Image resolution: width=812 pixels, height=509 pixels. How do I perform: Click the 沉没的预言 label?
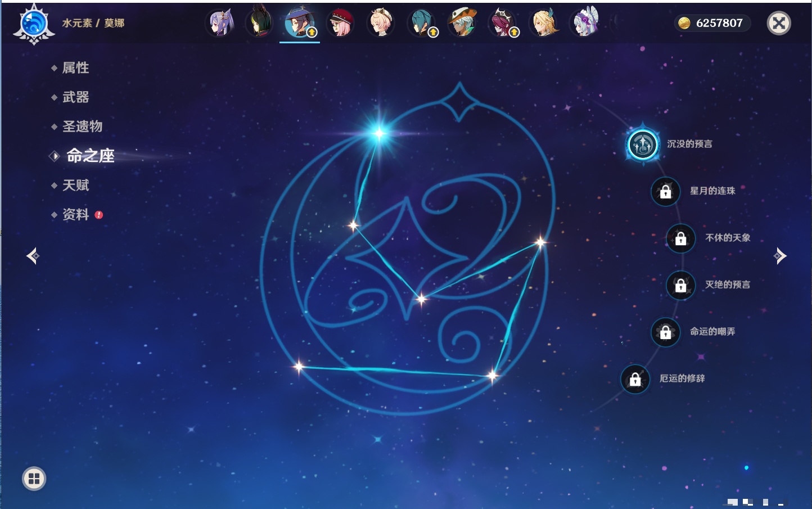(689, 144)
